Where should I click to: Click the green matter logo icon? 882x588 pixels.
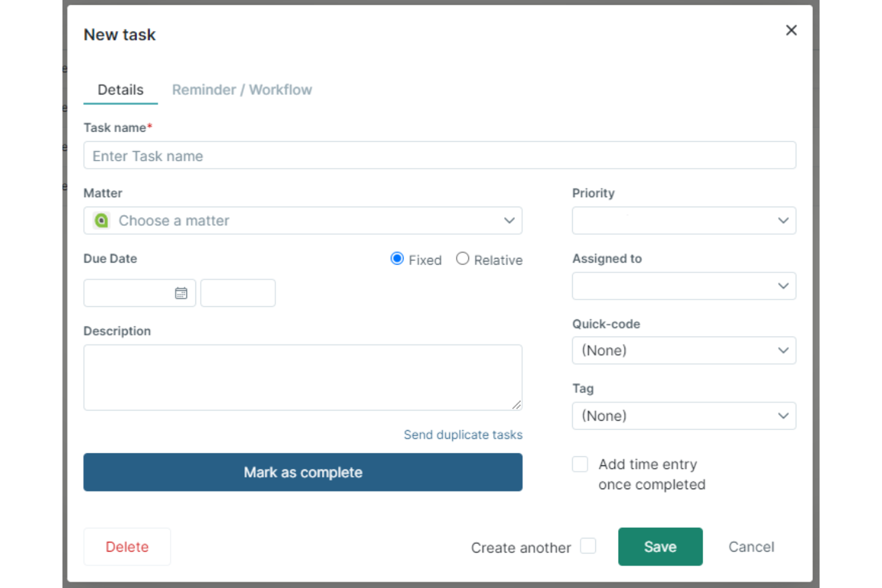point(101,220)
